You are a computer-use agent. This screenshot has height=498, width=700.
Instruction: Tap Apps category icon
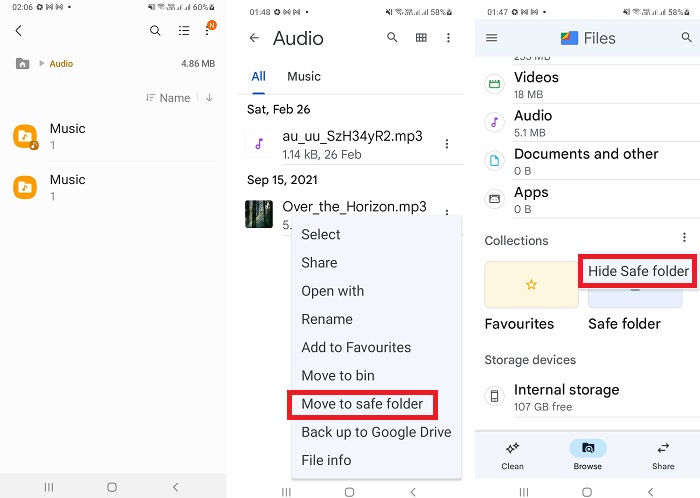[494, 199]
